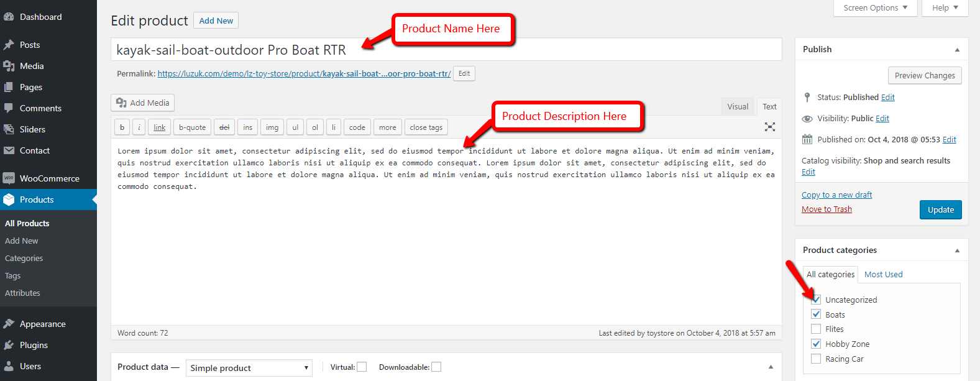Click the WooCommerce logo icon
The width and height of the screenshot is (980, 381).
pyautogui.click(x=9, y=178)
